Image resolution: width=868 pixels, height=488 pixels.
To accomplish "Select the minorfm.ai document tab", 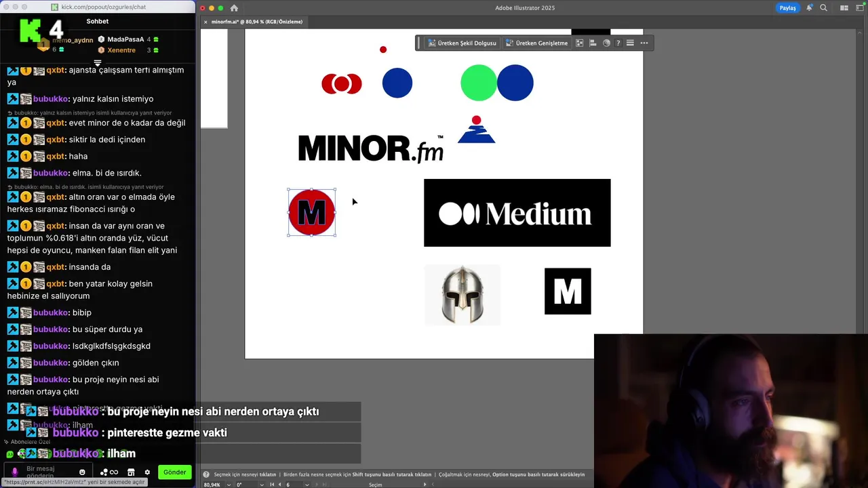I will (256, 22).
